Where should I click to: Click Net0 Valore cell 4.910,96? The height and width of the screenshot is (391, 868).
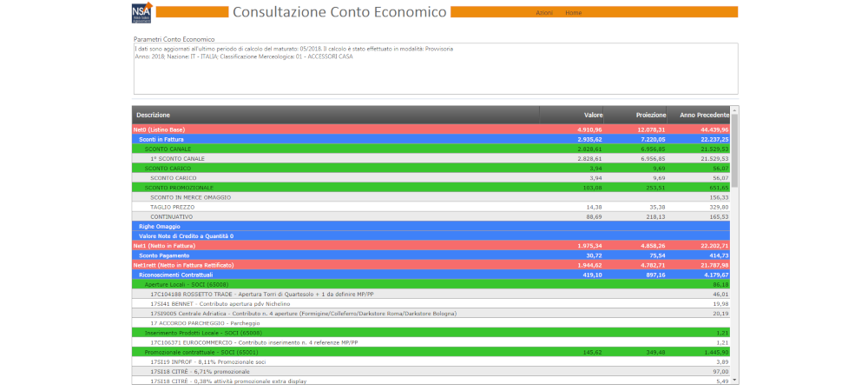[x=589, y=129]
